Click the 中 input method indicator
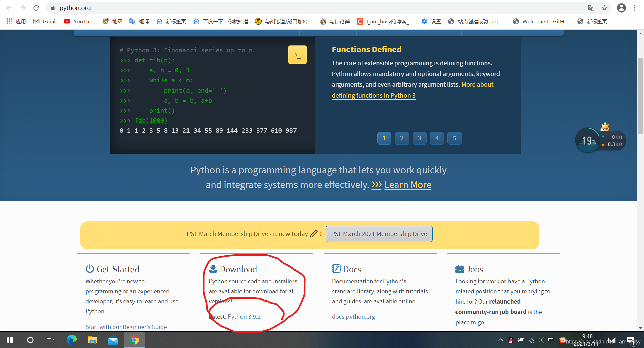This screenshot has height=348, width=644. (x=551, y=340)
